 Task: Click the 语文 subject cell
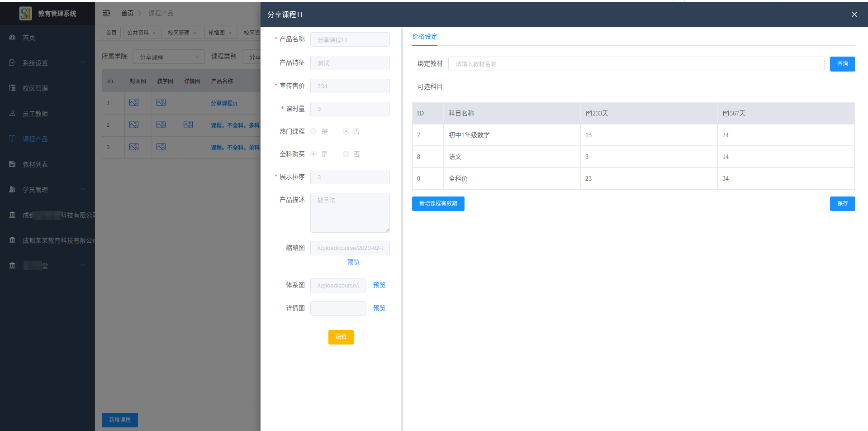[512, 157]
